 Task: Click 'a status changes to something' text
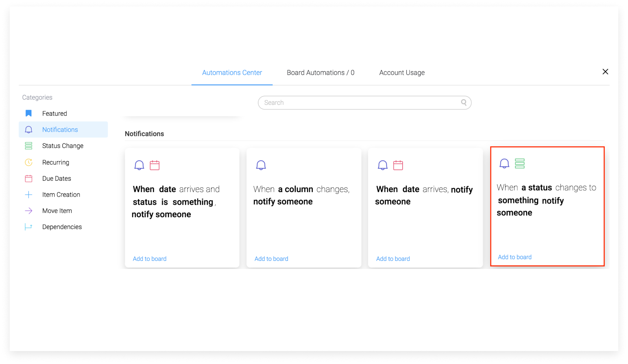pos(546,194)
